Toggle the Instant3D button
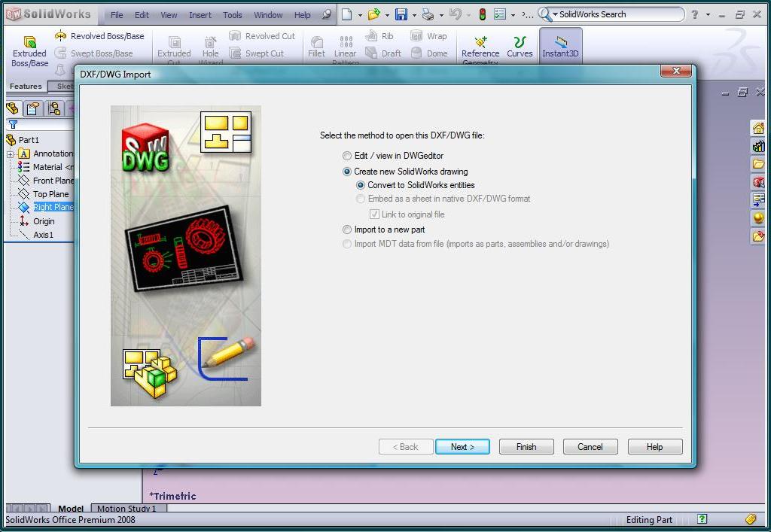The height and width of the screenshot is (532, 771). click(560, 47)
